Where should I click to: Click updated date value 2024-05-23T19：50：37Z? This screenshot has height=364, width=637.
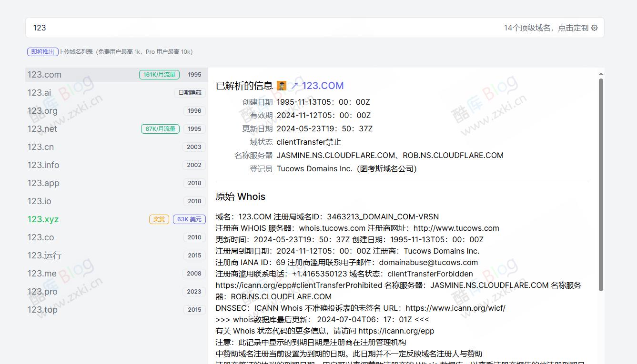coord(324,128)
